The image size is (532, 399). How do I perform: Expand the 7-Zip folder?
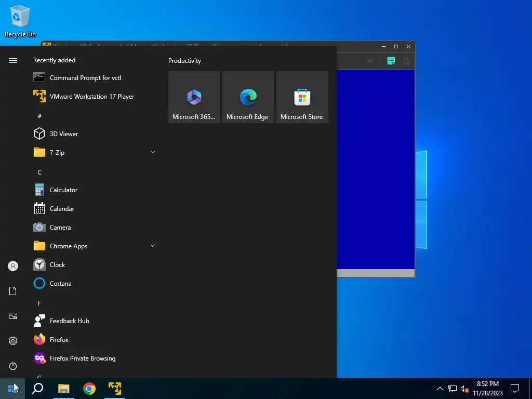(x=95, y=152)
